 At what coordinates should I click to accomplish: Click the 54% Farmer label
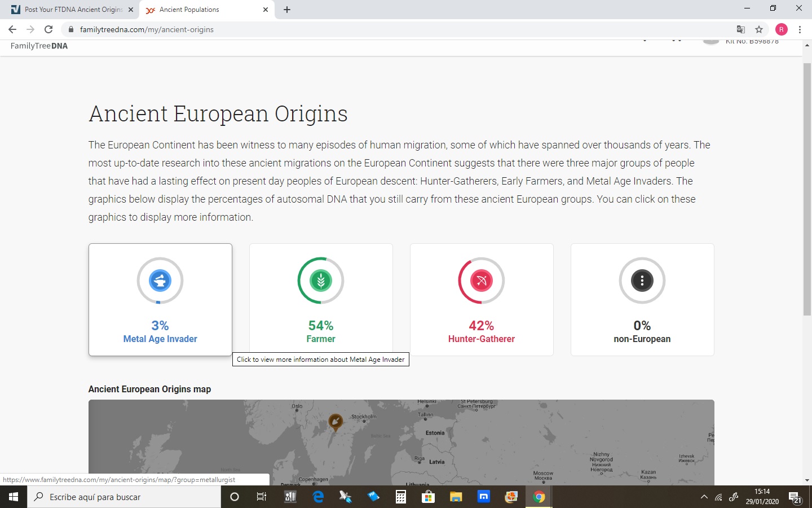(321, 332)
